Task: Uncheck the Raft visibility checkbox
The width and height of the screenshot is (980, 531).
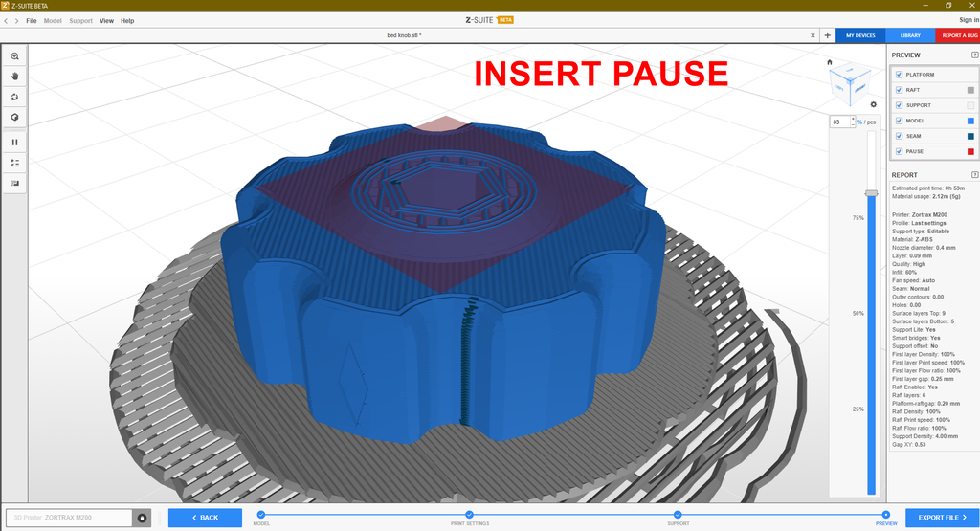Action: 898,90
